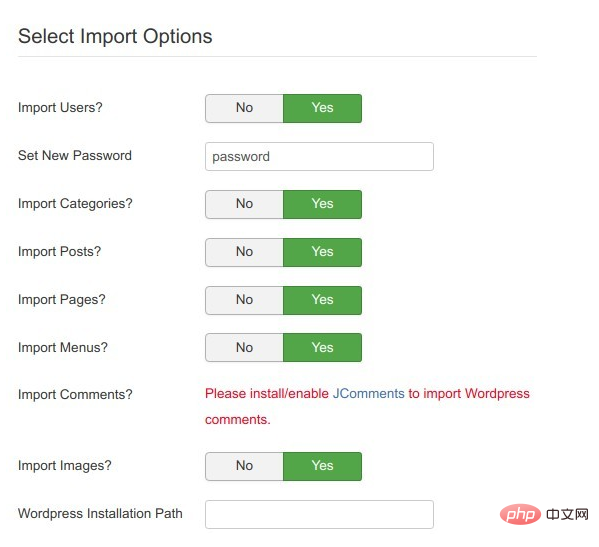Click the Select Import Options heading
The image size is (599, 547).
tap(115, 37)
